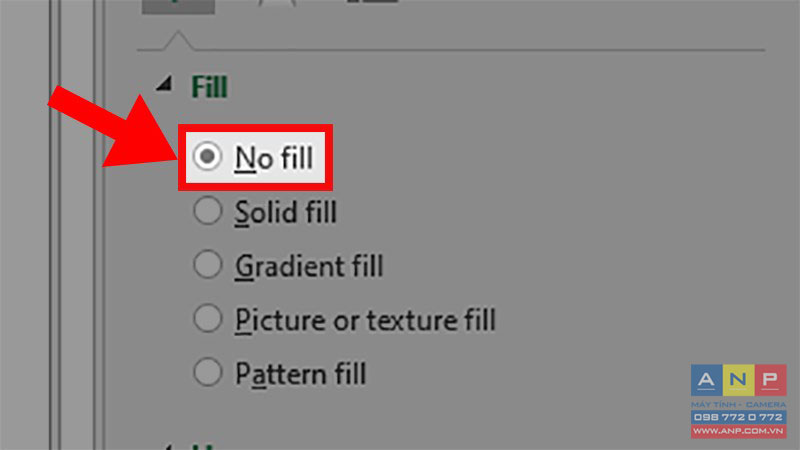Click the Fill section heading

209,87
